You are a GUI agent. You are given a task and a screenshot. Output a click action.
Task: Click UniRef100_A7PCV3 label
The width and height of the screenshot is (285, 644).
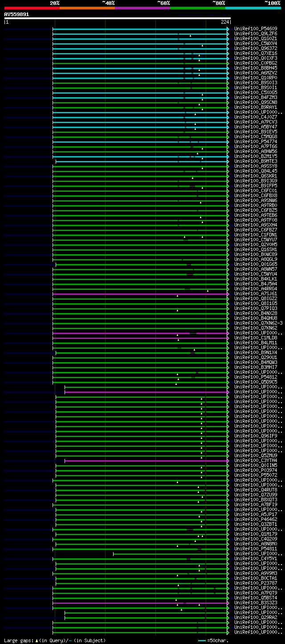click(256, 122)
